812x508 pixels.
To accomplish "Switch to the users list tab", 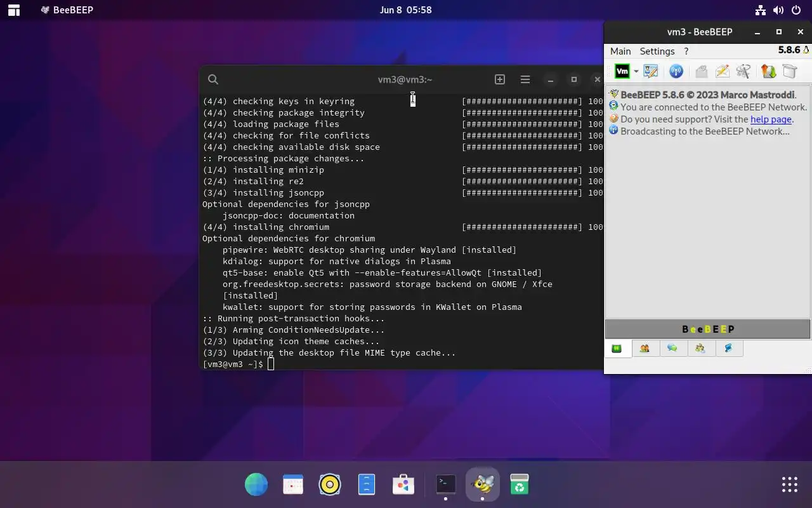I will 645,349.
